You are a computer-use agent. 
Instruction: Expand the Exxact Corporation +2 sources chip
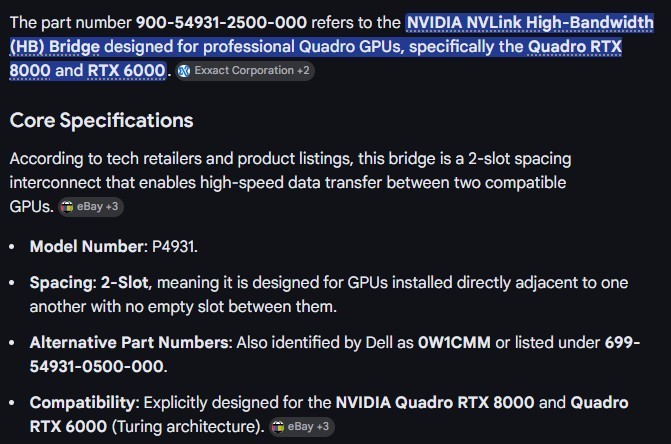[x=245, y=71]
